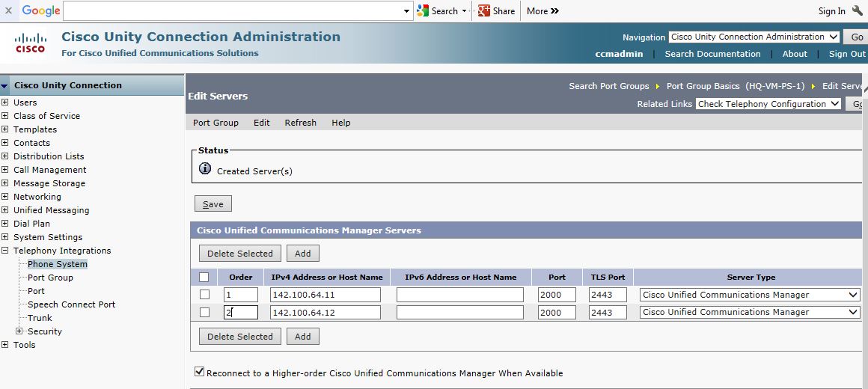The image size is (868, 389).
Task: Check the box for server 142.100.64.12
Action: click(204, 312)
